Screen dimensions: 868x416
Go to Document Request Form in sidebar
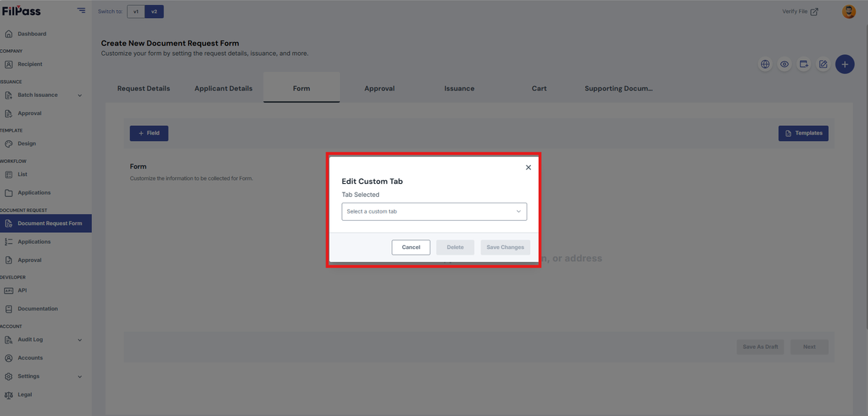(x=46, y=224)
